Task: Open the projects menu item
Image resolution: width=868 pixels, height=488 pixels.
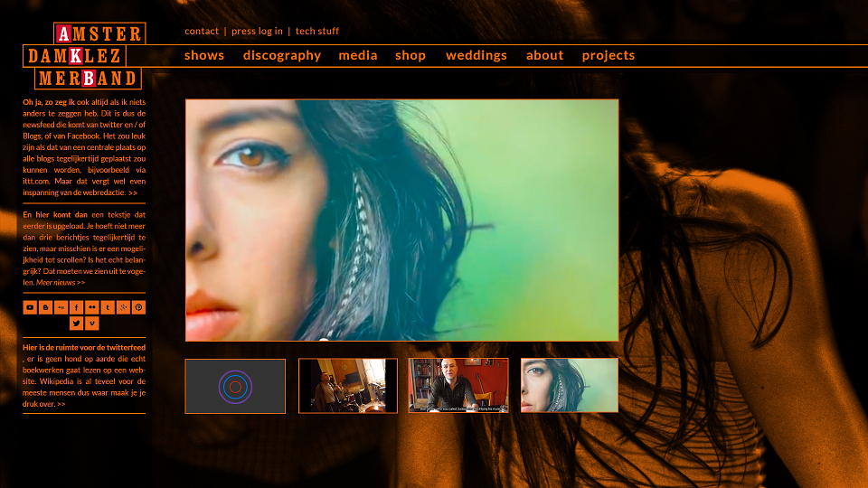Action: pyautogui.click(x=609, y=55)
